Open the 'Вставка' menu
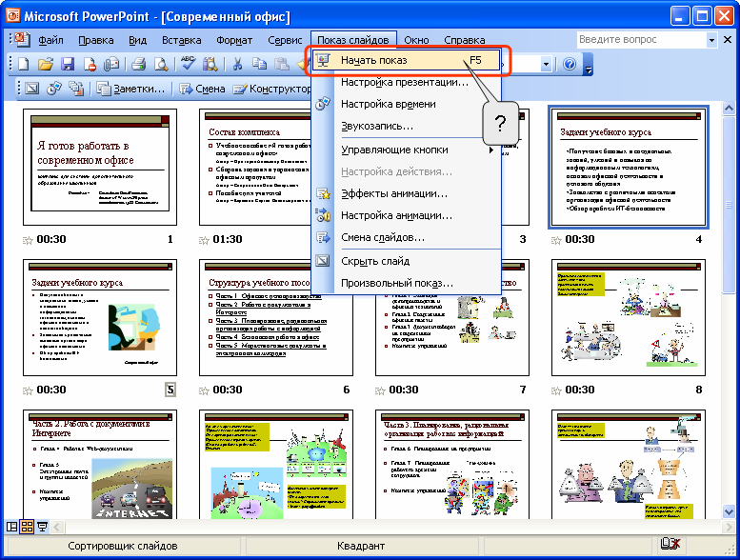This screenshot has width=740, height=560. (181, 40)
